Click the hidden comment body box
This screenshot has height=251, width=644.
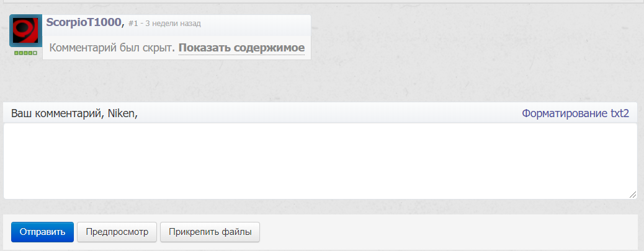177,48
